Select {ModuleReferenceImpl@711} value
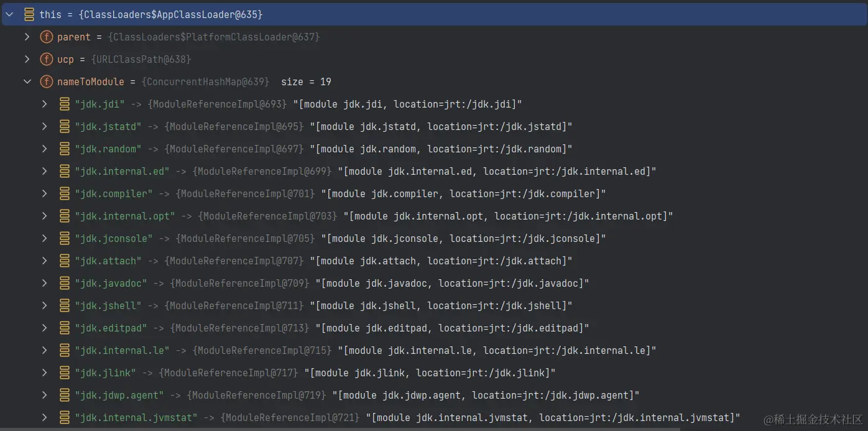Viewport: 868px width, 431px height. click(234, 306)
